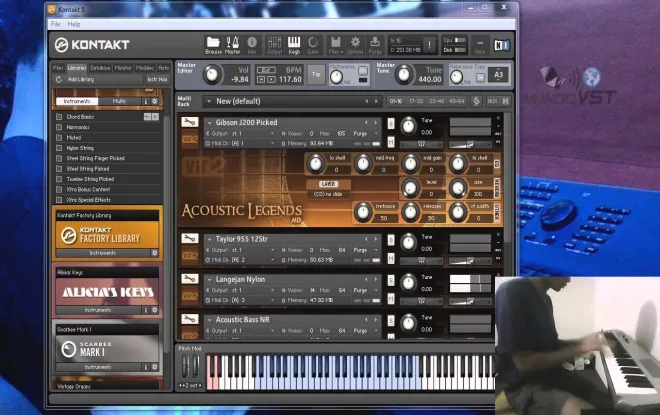Viewport: 660px width, 415px height.
Task: Click the Tap tempo button
Action: [x=316, y=74]
